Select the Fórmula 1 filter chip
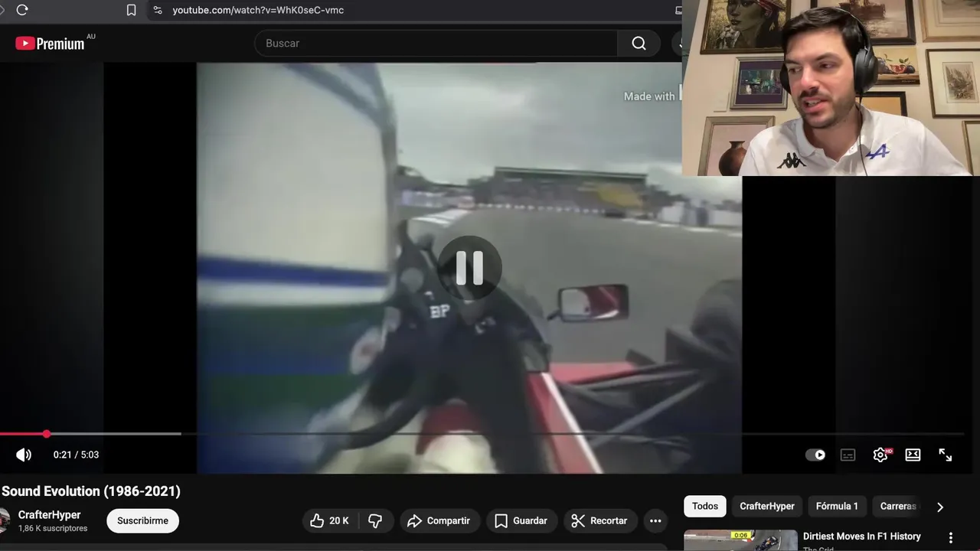Image resolution: width=980 pixels, height=551 pixels. click(x=837, y=506)
